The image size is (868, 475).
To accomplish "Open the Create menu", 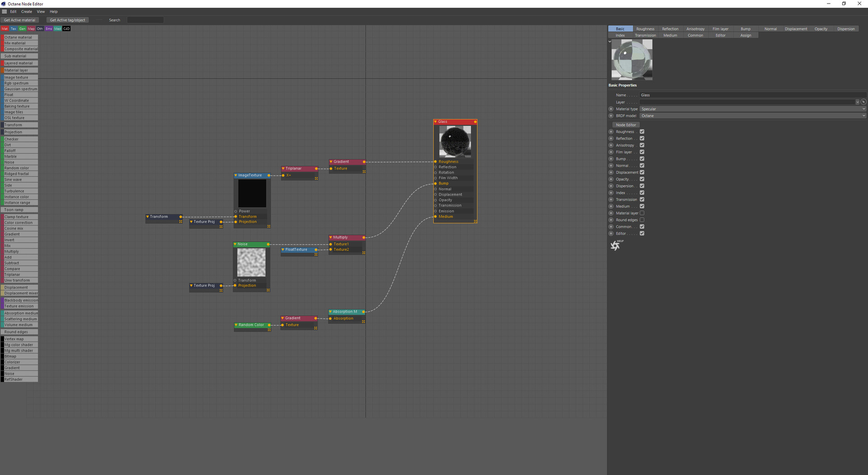I will pyautogui.click(x=27, y=12).
